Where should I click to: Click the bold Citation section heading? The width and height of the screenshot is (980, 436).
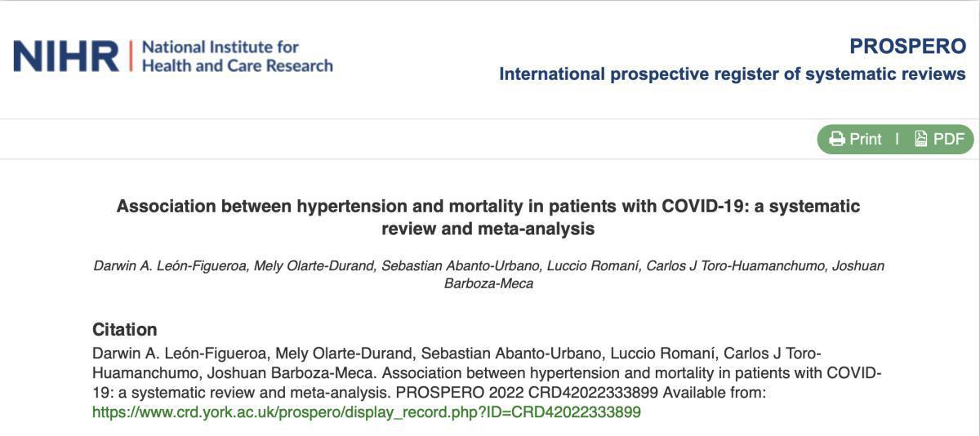pyautogui.click(x=124, y=330)
